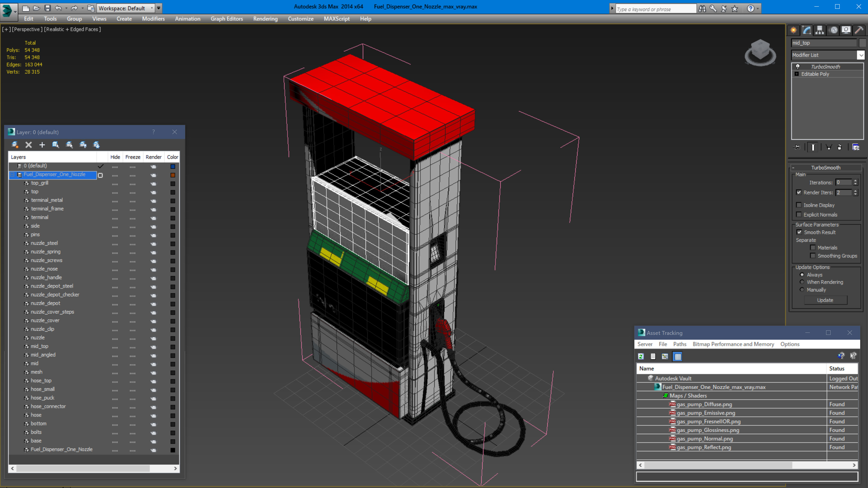Enable Separate by Materials checkbox
This screenshot has width=868, height=488.
(x=813, y=247)
